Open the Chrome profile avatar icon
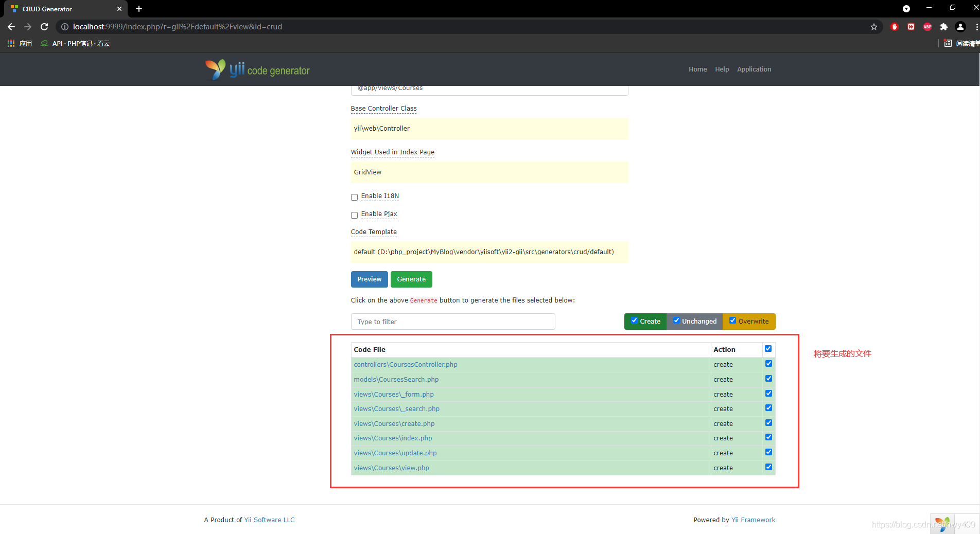The height and width of the screenshot is (534, 980). [960, 27]
